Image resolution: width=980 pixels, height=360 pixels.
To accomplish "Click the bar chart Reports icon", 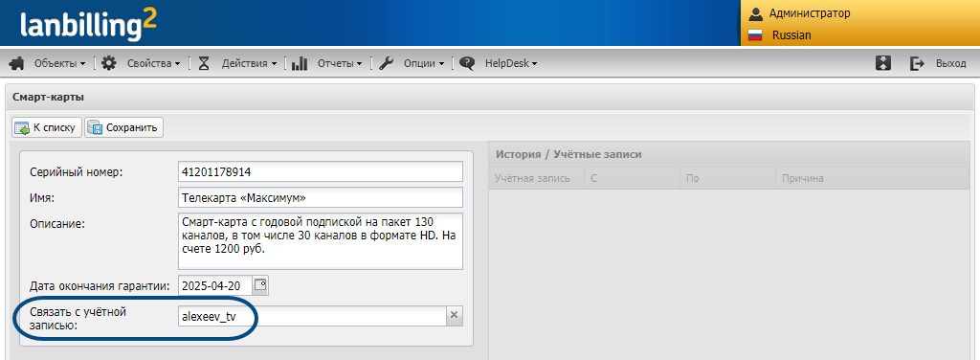I will tap(300, 63).
